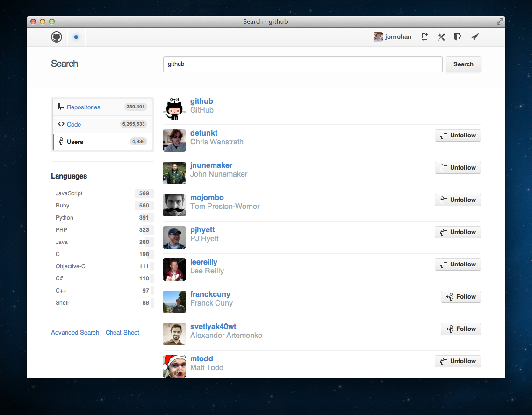Click the rocket icon in the header

(474, 37)
